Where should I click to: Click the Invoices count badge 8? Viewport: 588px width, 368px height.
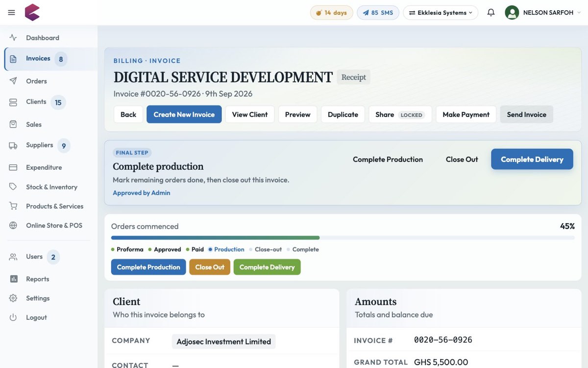(x=61, y=59)
